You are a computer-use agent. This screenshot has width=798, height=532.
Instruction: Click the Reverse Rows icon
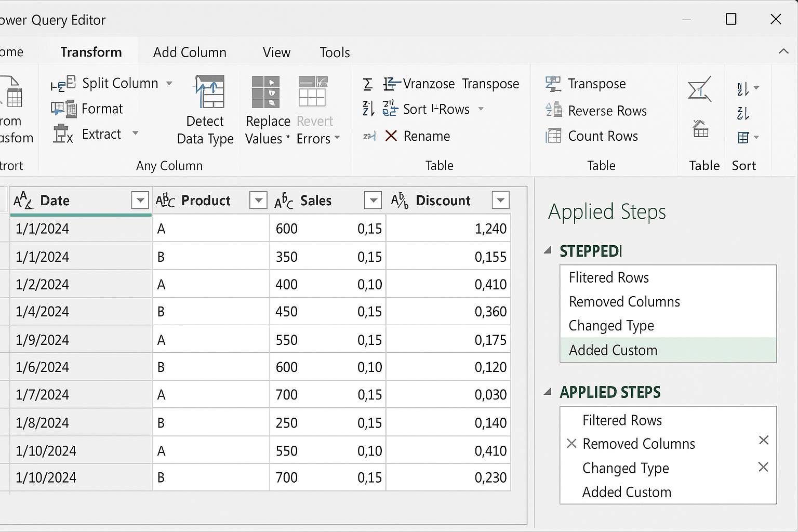[554, 109]
